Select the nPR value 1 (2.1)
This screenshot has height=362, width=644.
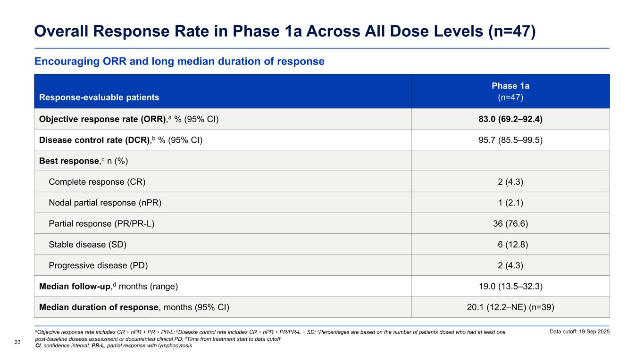pyautogui.click(x=510, y=203)
